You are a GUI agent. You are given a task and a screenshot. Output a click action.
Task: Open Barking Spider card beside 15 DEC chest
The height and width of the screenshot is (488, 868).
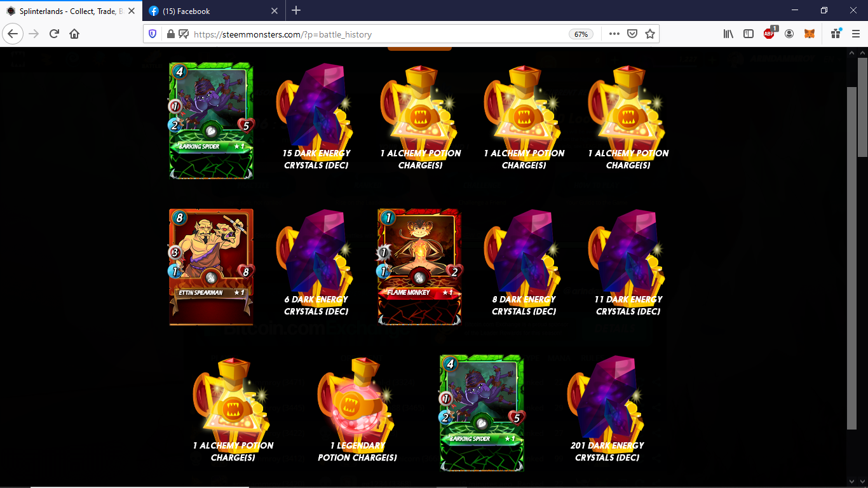pos(212,121)
